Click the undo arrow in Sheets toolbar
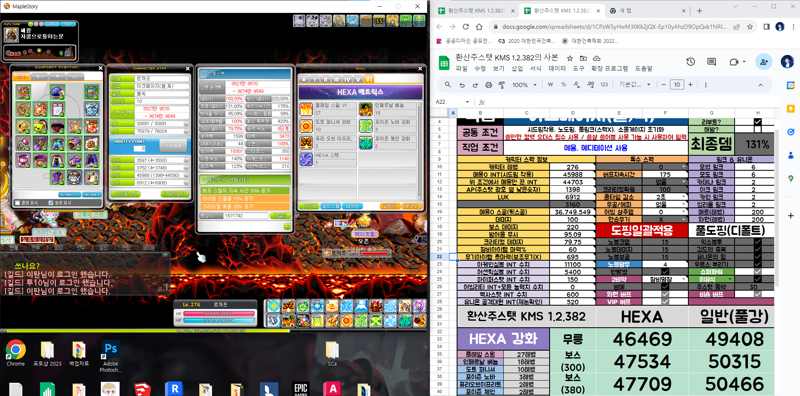Viewport: 800px width, 396px height. 462,85
